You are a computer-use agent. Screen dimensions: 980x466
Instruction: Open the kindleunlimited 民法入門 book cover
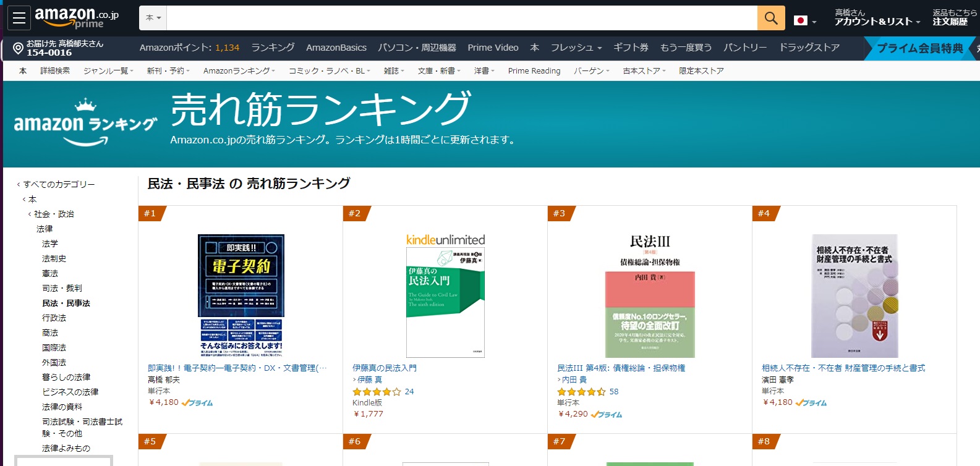pyautogui.click(x=445, y=295)
